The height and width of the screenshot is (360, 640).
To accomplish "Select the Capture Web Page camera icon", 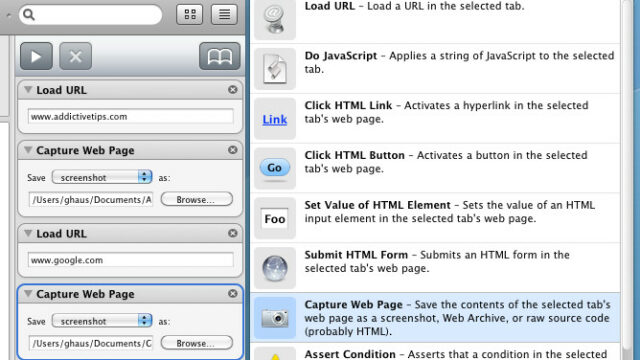I will pos(275,318).
